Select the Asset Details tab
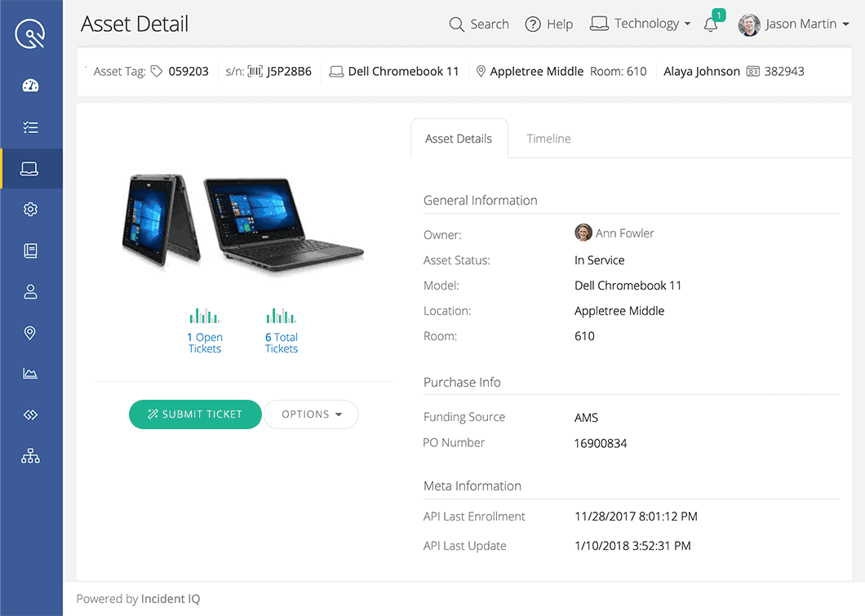This screenshot has height=616, width=865. 459,138
